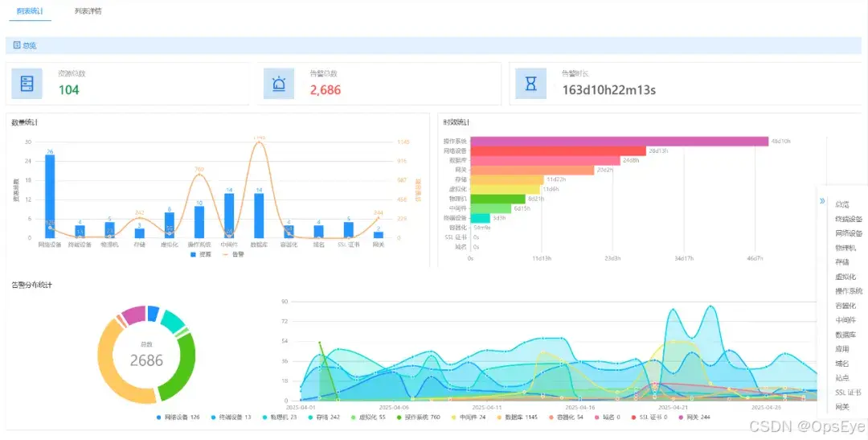Click the teal 终端设备 bar in 时效统计
868x440 pixels.
(480, 218)
